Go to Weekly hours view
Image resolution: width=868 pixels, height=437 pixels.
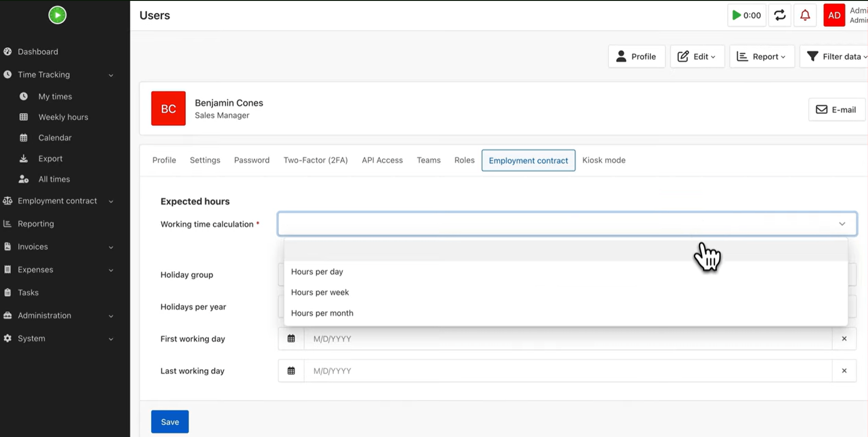(63, 117)
